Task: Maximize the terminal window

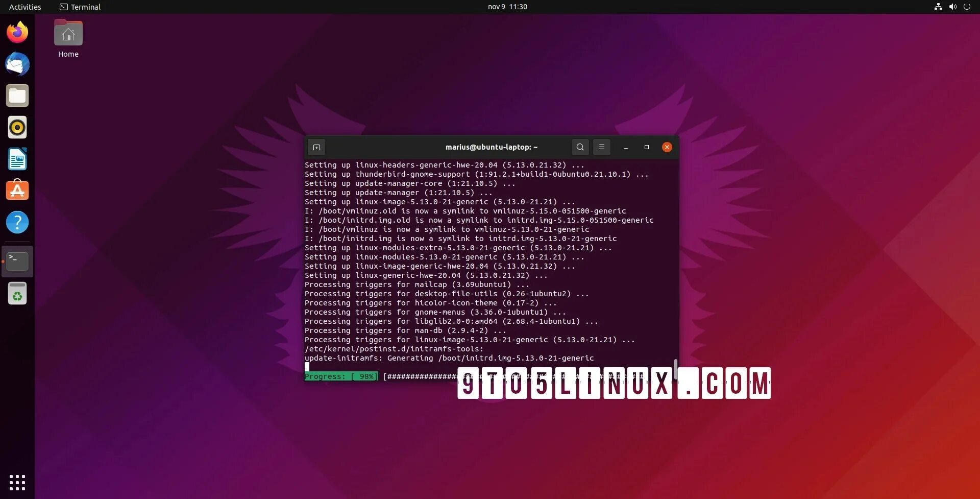Action: click(647, 147)
